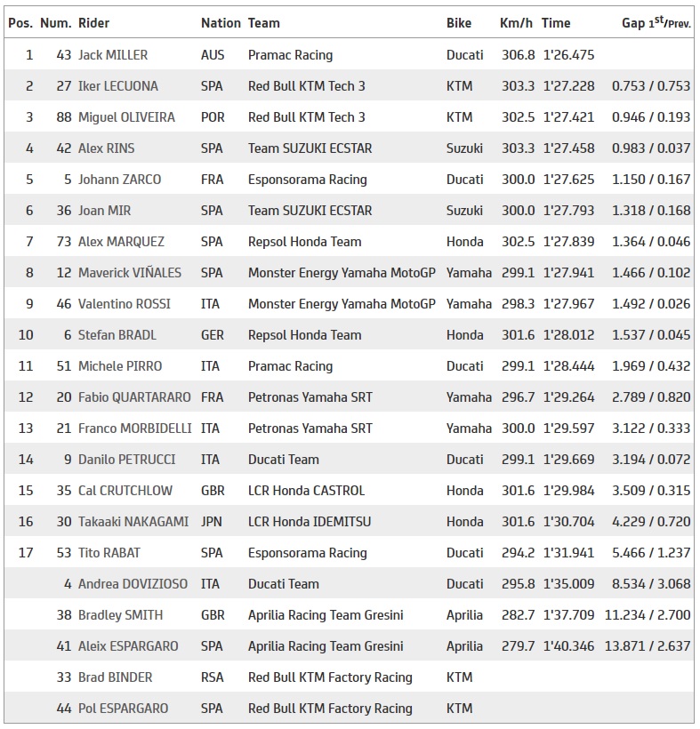700x729 pixels.
Task: Click the Gap 1st/Prev. column header
Action: pyautogui.click(x=656, y=23)
